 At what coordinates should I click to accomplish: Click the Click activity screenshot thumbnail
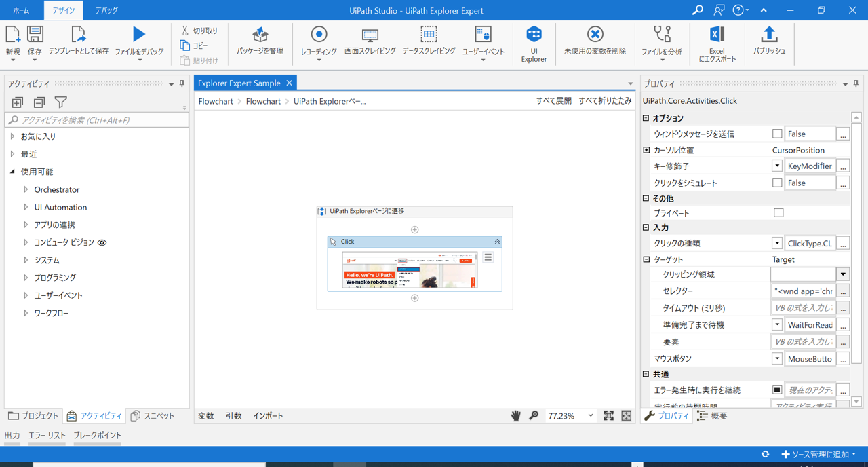pos(410,270)
